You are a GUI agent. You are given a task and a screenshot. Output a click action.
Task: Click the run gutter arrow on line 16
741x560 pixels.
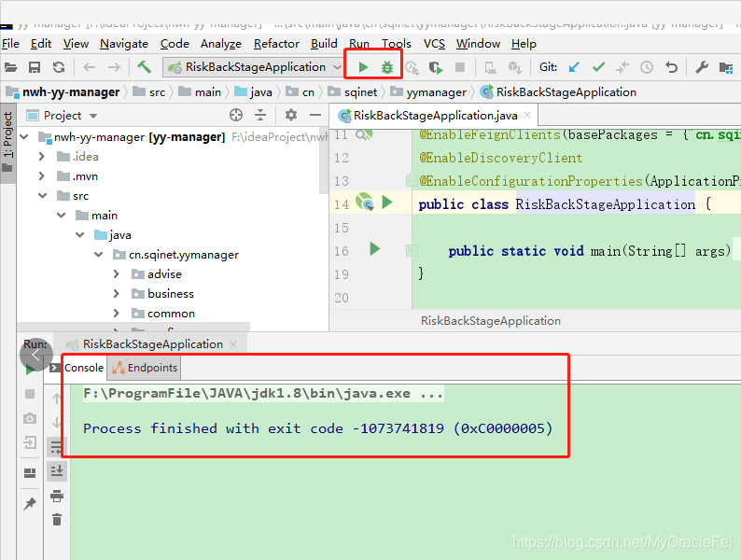375,248
